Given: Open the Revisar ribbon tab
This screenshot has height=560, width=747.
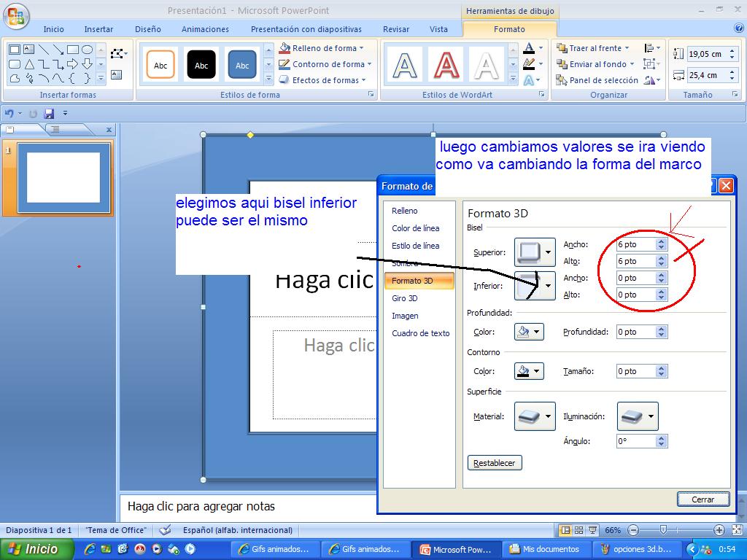Looking at the screenshot, I should (x=396, y=29).
